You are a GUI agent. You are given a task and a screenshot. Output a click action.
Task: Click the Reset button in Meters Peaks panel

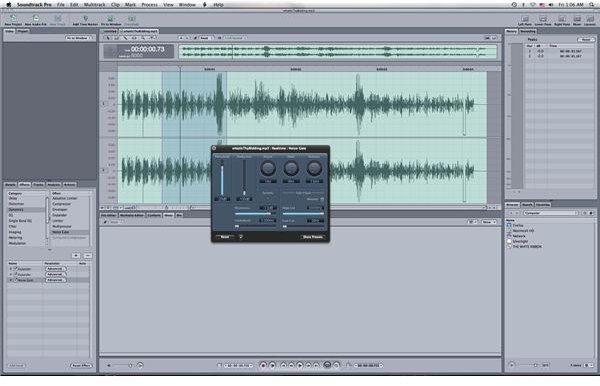pos(585,39)
